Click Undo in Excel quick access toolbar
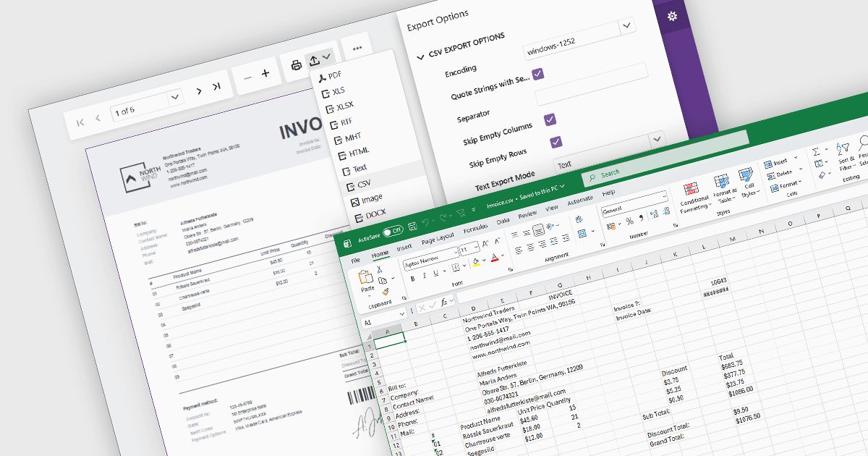The width and height of the screenshot is (868, 456). pyautogui.click(x=426, y=223)
